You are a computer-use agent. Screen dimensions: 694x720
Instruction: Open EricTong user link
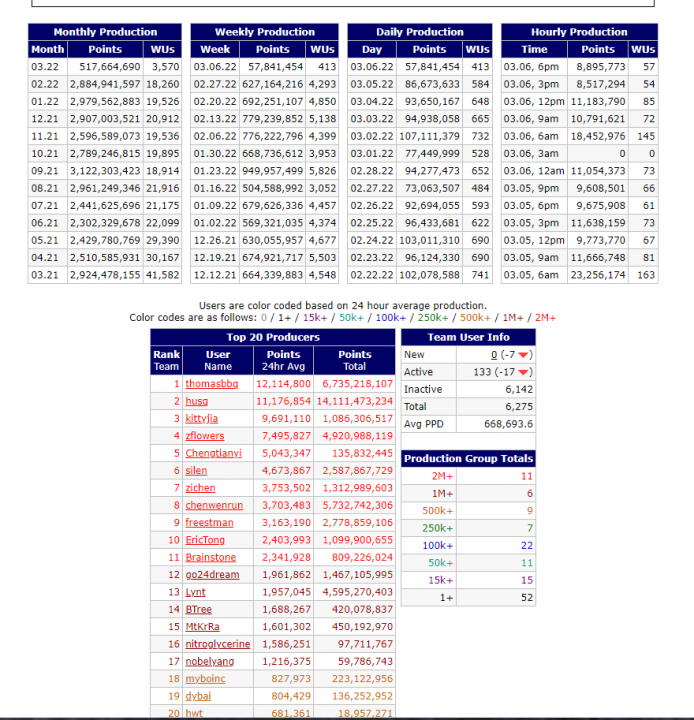205,540
